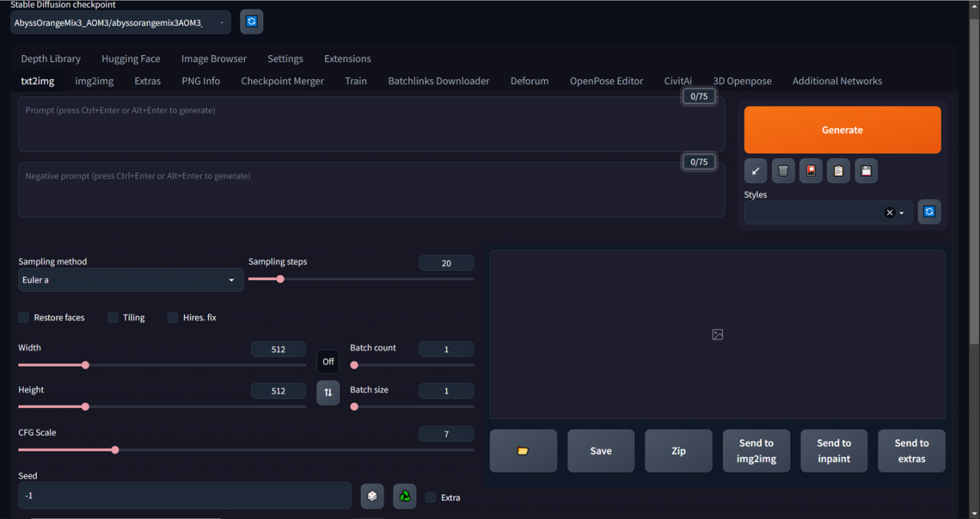Screen dimensions: 980x519
Task: Swap width and height with arrows icon
Action: [328, 393]
